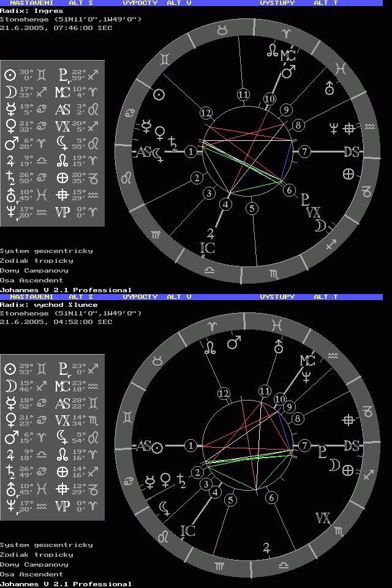Image resolution: width=392 pixels, height=588 pixels.
Task: Open the VYSTUPY menu in the top menu bar
Action: pos(277,3)
